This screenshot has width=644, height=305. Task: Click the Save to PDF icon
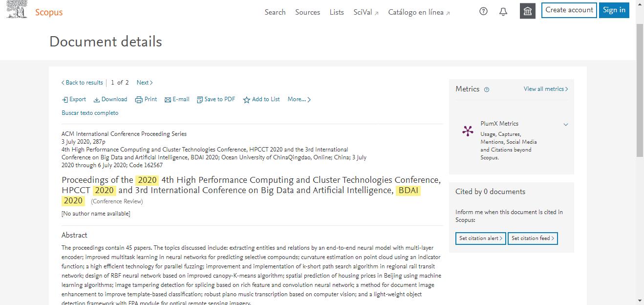pos(199,100)
